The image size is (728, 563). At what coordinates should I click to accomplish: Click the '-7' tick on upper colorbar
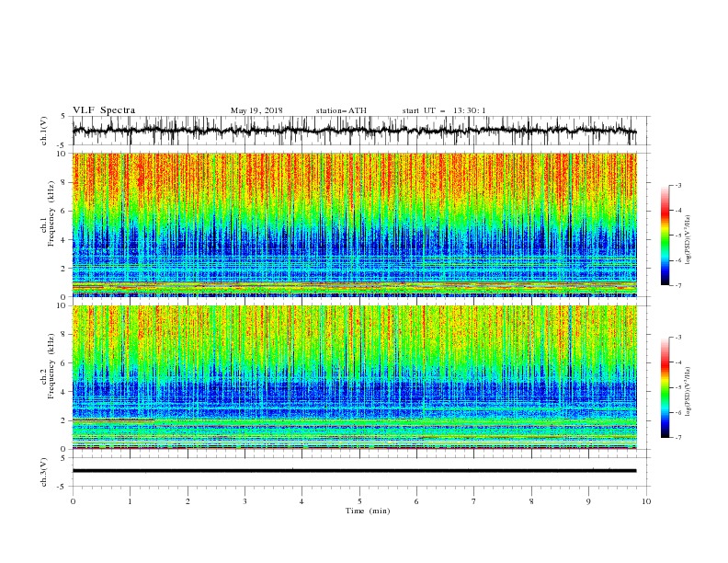(x=678, y=286)
